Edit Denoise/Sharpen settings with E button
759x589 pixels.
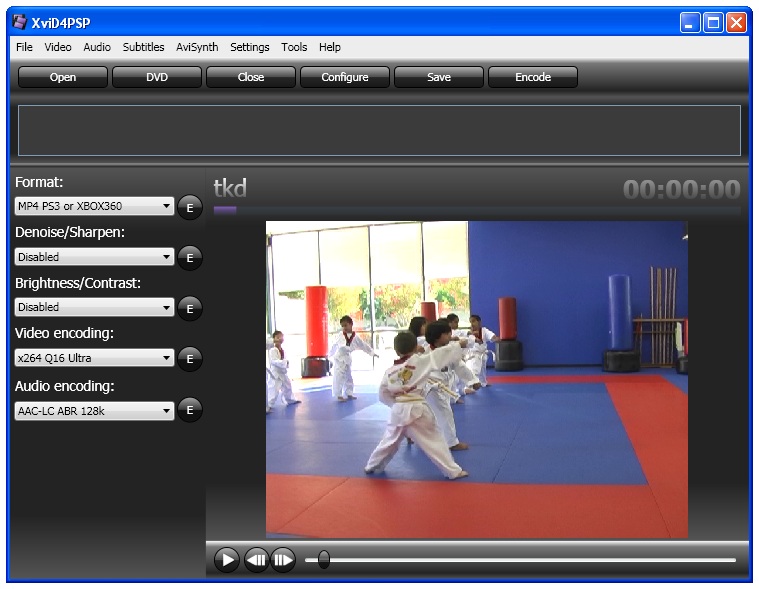pos(190,257)
